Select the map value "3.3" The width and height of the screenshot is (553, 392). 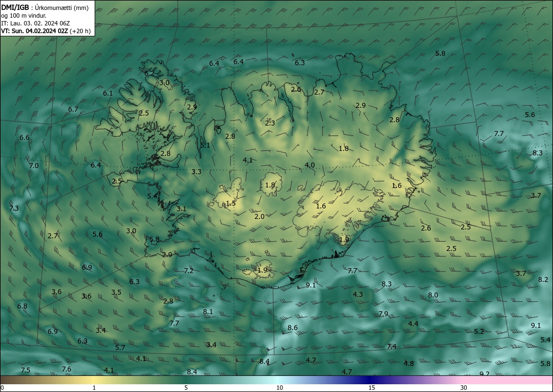[x=196, y=172]
